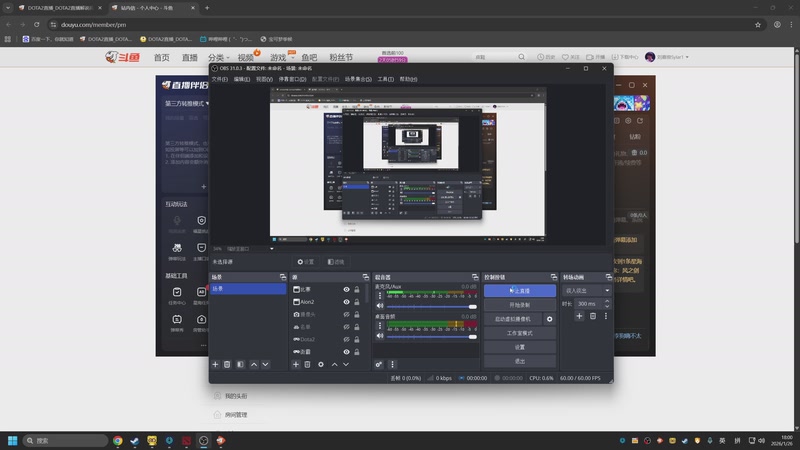Viewport: 800px width, 450px height.
Task: Show the Dota2 source
Action: pyautogui.click(x=346, y=339)
